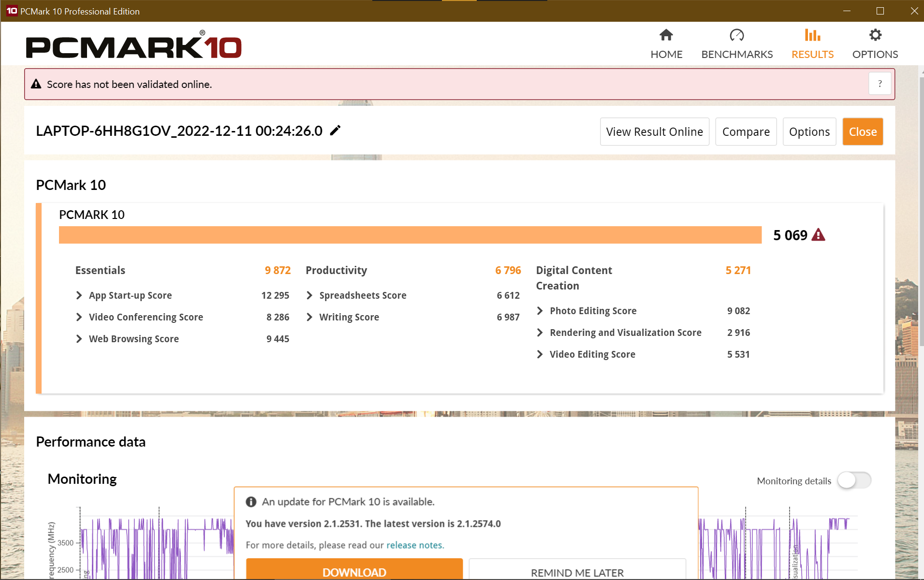
Task: Click the Writing value 6 987
Action: pyautogui.click(x=508, y=317)
